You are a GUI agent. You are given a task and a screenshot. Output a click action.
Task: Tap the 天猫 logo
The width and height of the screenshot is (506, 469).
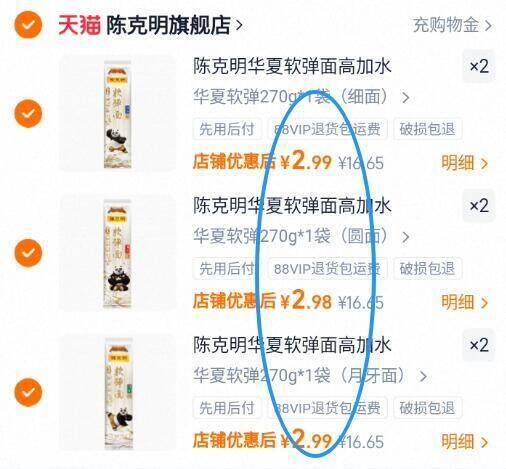79,25
